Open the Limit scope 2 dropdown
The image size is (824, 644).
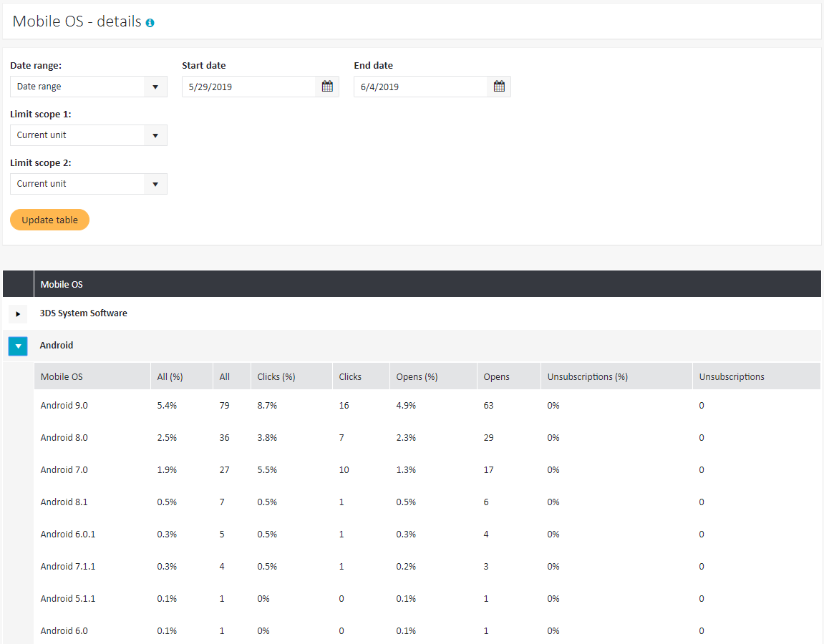[88, 184]
